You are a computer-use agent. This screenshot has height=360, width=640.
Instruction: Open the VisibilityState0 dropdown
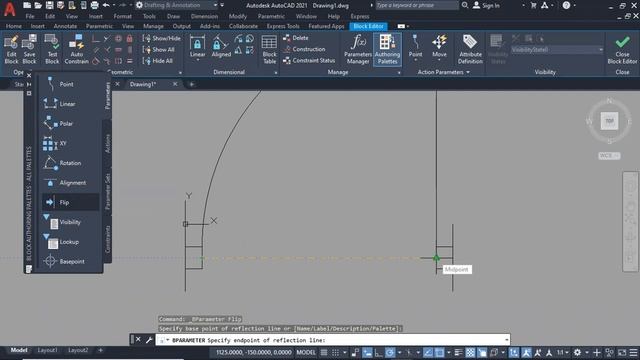[557, 49]
